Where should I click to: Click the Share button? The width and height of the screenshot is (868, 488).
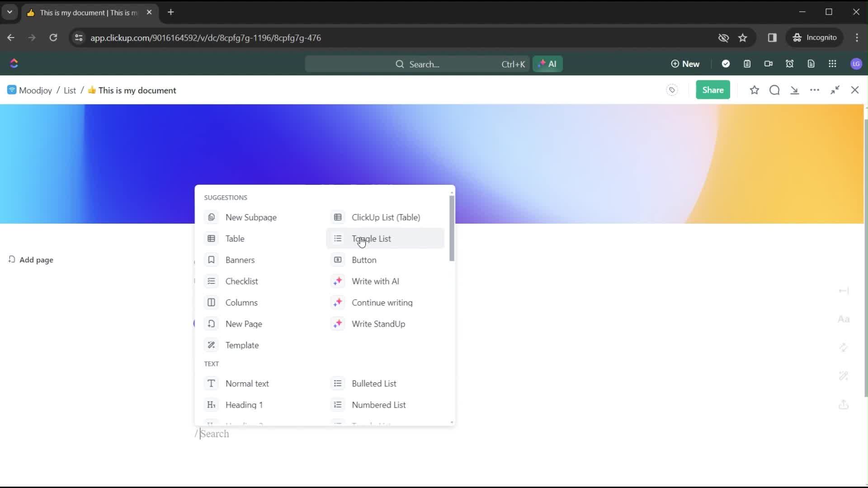(713, 90)
